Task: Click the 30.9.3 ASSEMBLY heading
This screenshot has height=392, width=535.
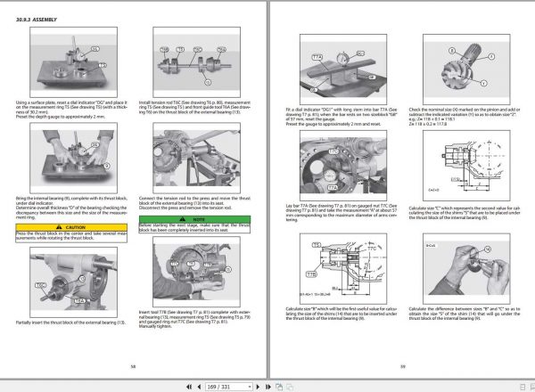Action: tap(37, 20)
